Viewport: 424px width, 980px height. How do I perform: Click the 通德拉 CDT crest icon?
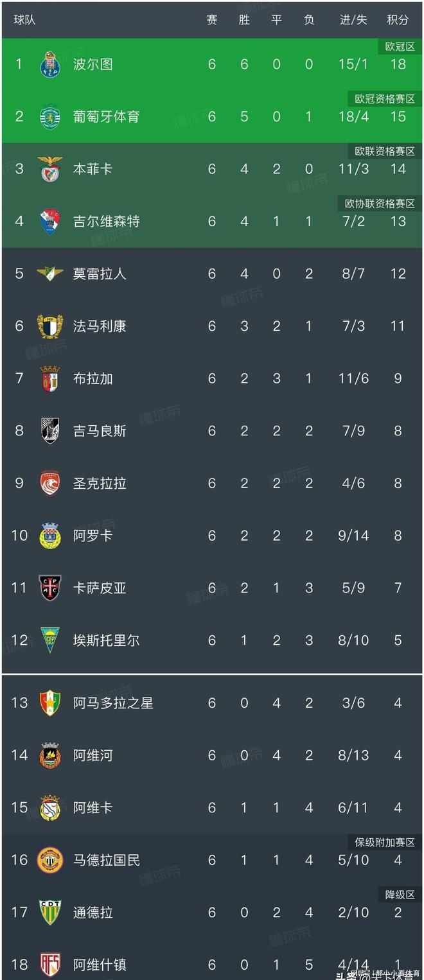click(x=50, y=913)
